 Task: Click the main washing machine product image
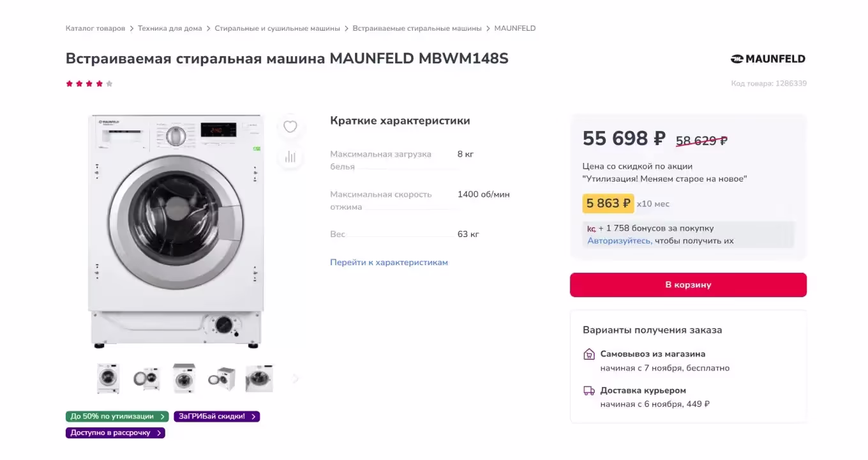tap(176, 230)
